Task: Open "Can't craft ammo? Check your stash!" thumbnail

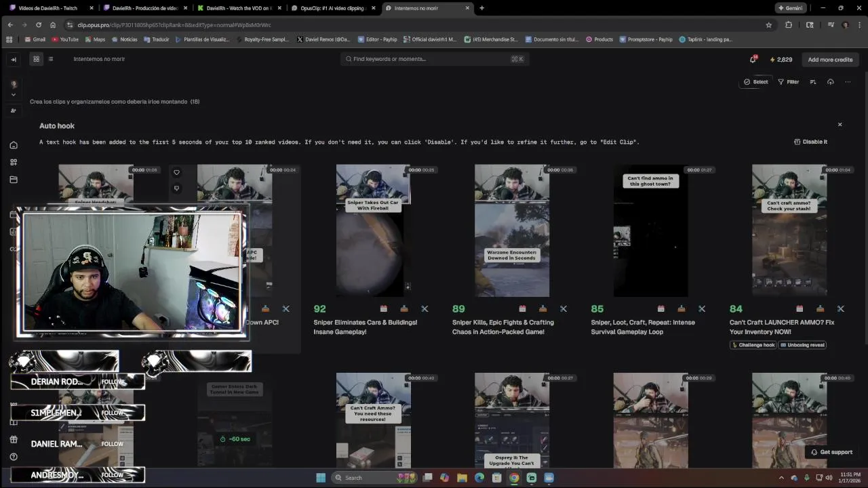Action: (x=789, y=230)
